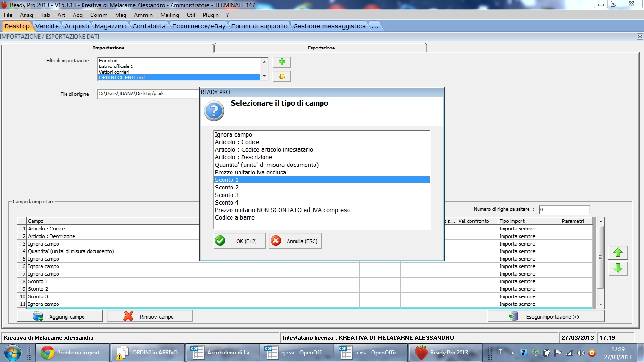Select 'Ignora campo' in field type dialog
Screen dimensions: 644x362
pos(322,135)
